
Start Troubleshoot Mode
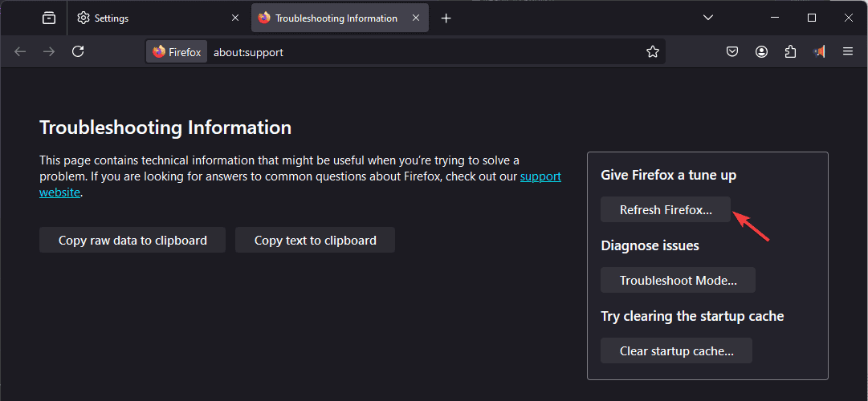pos(679,280)
